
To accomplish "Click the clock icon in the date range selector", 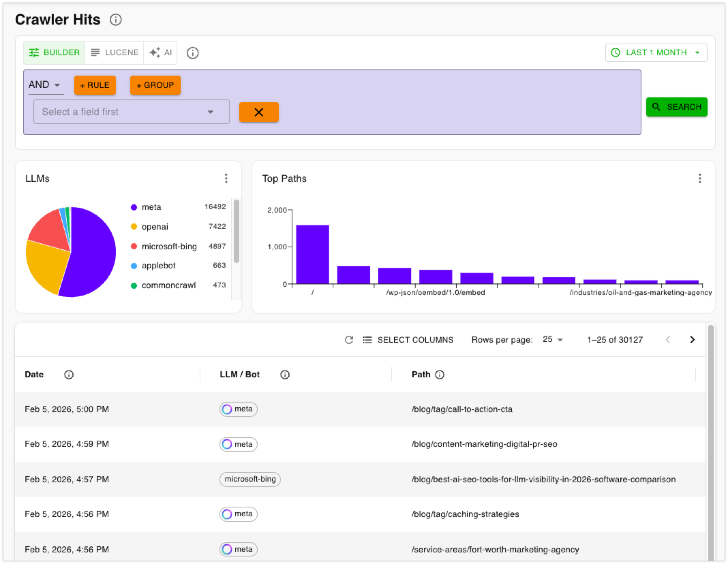I will pos(616,52).
